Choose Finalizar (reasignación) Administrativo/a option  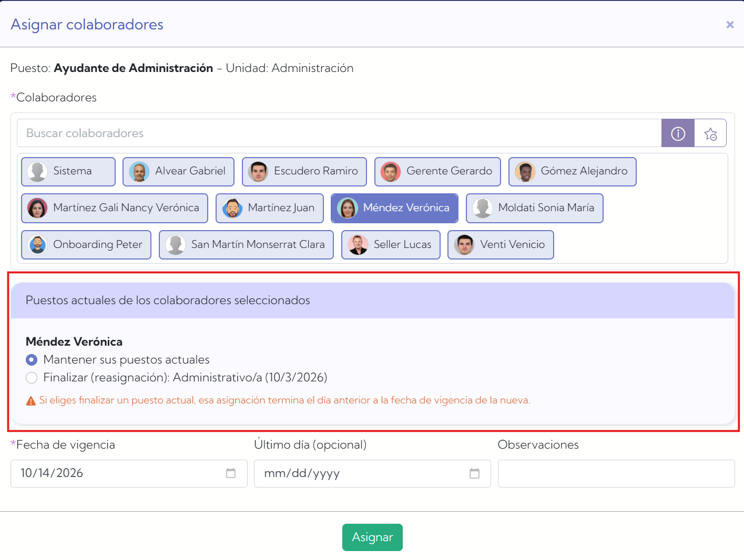pyautogui.click(x=32, y=378)
